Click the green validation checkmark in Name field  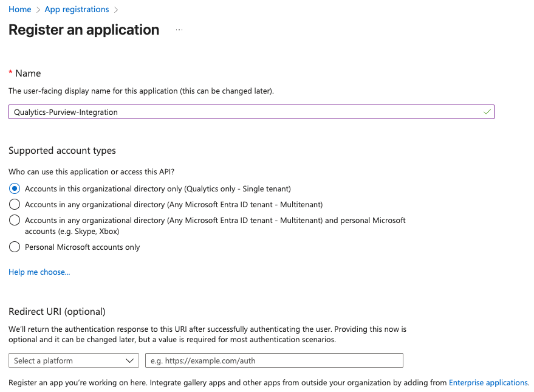click(x=485, y=112)
